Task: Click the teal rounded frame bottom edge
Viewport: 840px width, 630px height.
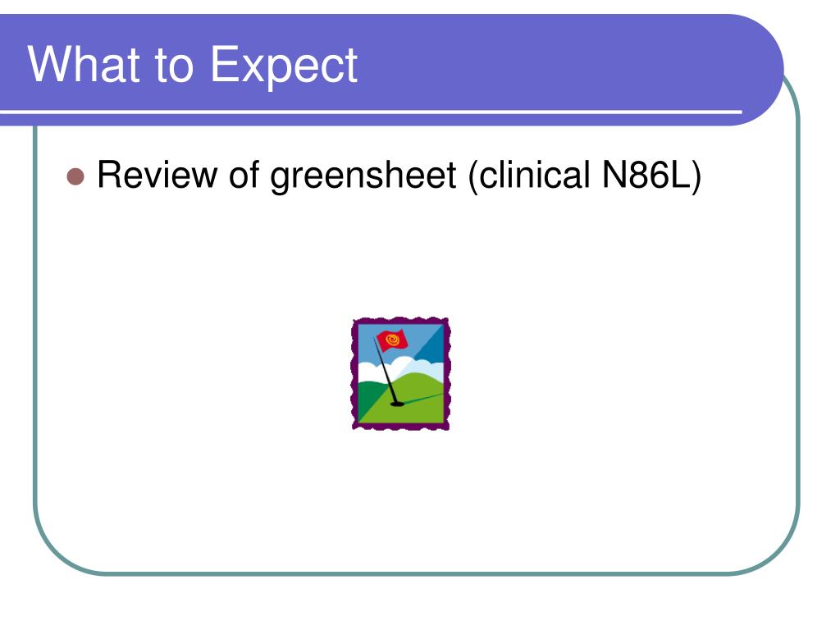Action: pyautogui.click(x=416, y=573)
